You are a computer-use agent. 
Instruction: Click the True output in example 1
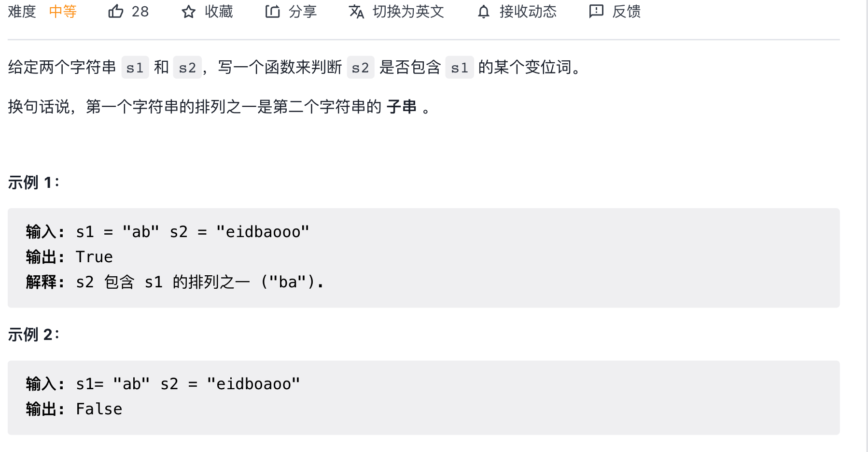click(94, 257)
